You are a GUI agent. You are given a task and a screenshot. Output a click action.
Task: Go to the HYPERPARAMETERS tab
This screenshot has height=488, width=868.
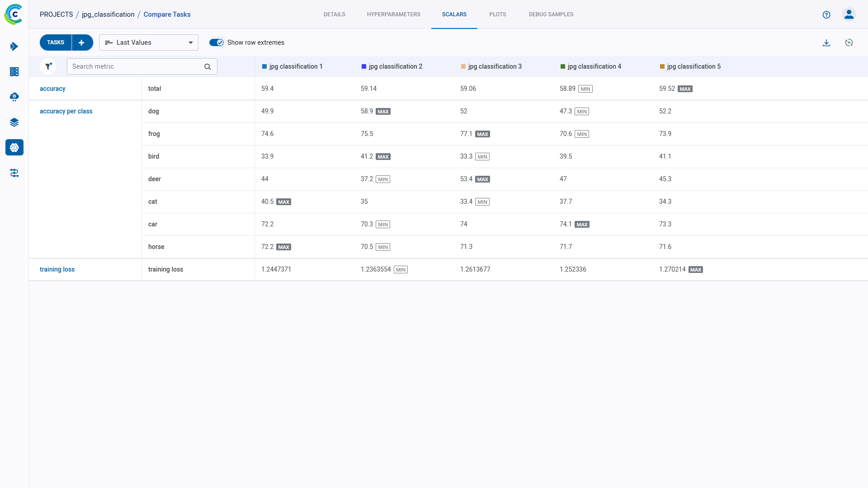click(393, 14)
